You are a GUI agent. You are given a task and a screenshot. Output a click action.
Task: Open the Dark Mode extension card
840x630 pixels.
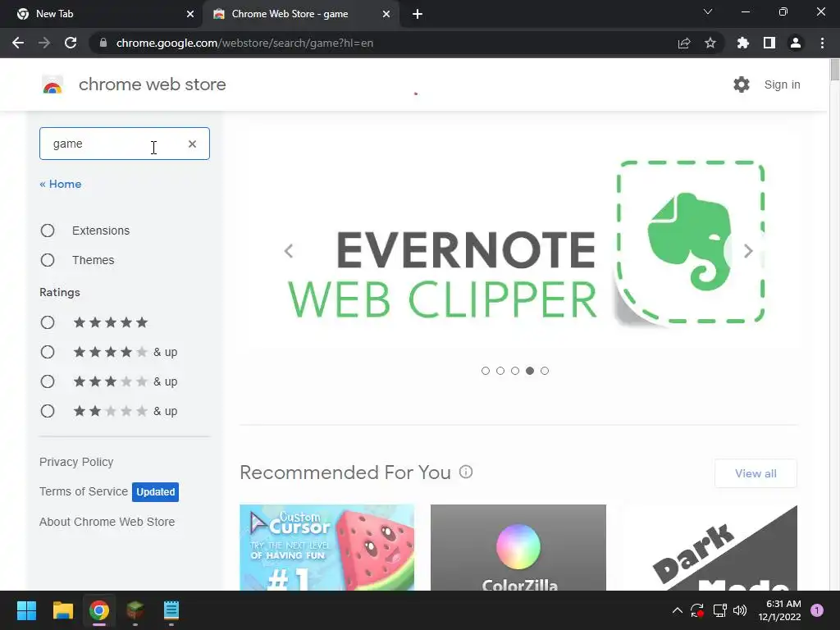(710, 547)
